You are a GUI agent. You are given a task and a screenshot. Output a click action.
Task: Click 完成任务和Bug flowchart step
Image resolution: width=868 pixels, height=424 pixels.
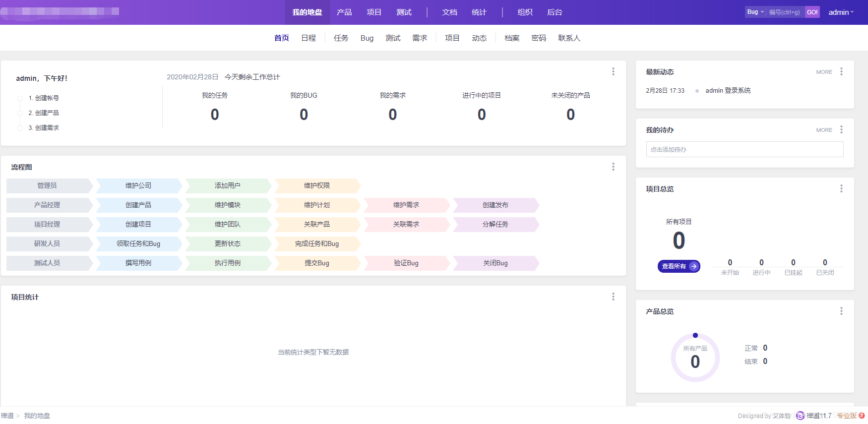tap(317, 243)
